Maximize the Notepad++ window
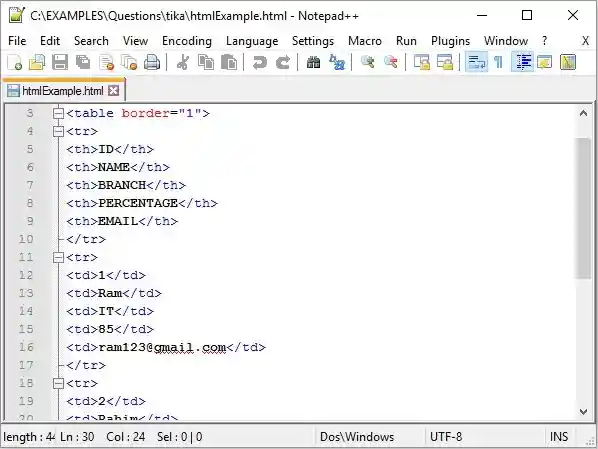Screen dimensions: 598x449 pyautogui.click(x=527, y=15)
